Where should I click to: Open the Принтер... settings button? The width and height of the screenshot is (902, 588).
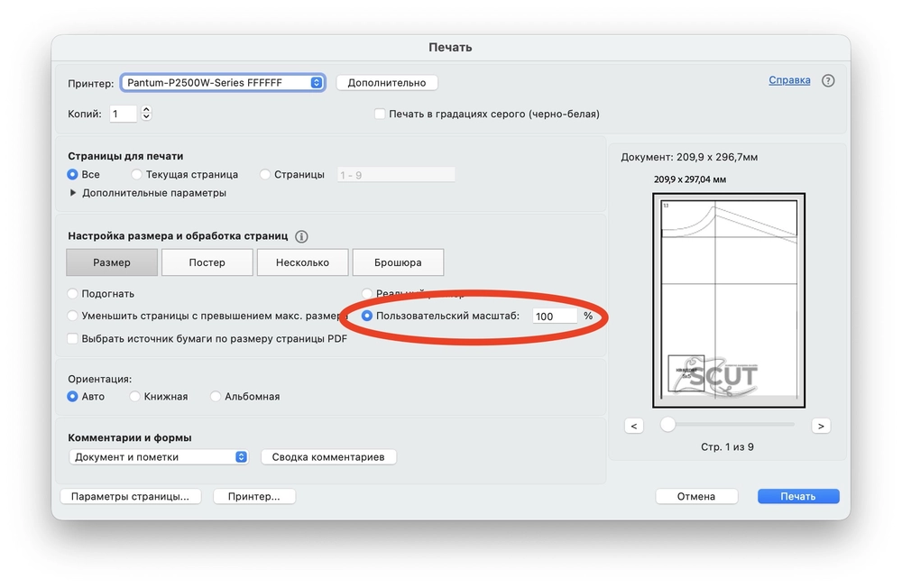(x=254, y=496)
